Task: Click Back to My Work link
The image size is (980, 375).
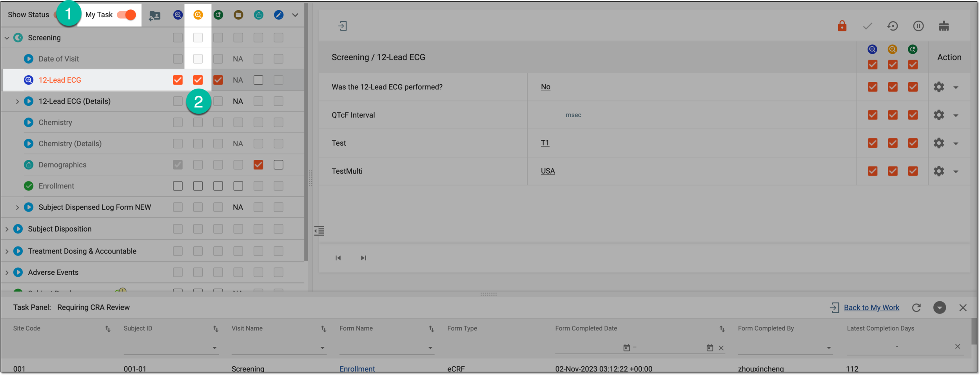Action: click(x=871, y=308)
